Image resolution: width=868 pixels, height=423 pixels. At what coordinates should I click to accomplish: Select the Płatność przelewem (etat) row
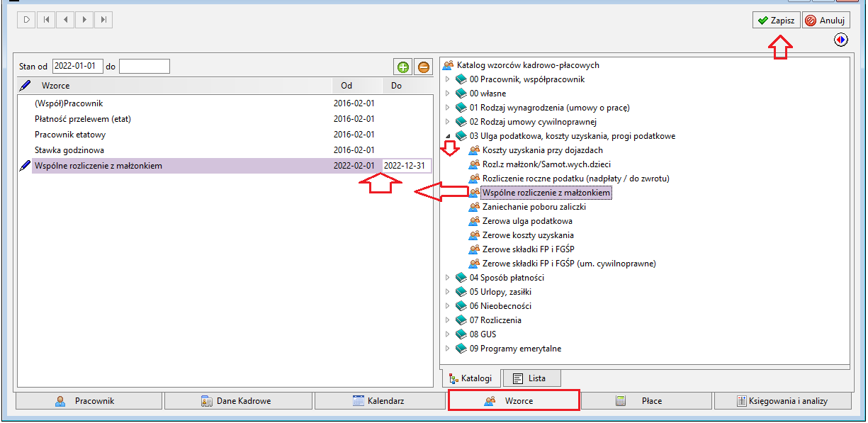(x=225, y=119)
